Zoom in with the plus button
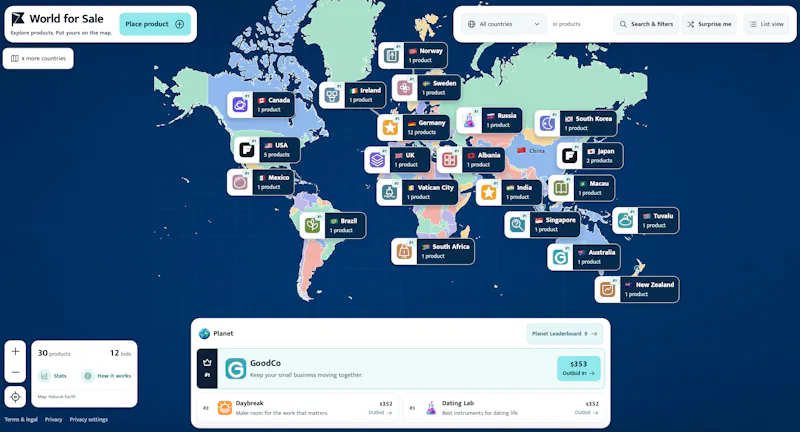The width and height of the screenshot is (800, 432). (15, 351)
